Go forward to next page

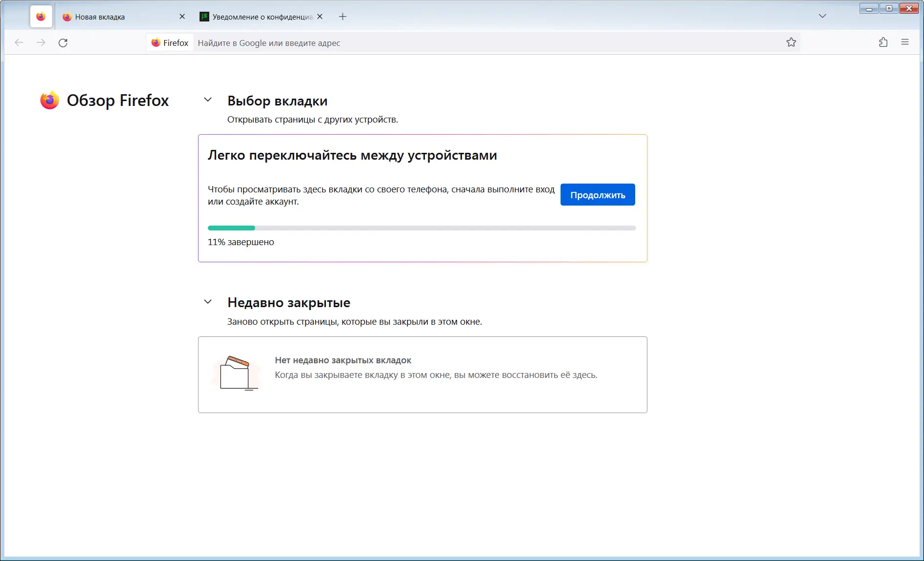point(41,42)
